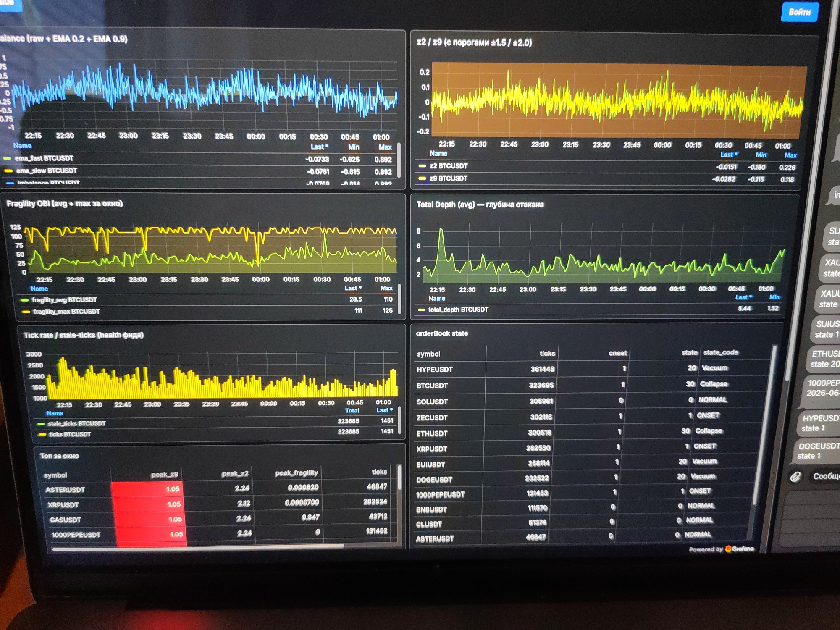Toggle z9 BTCUSDT series visibility
This screenshot has height=630, width=840.
(x=448, y=178)
